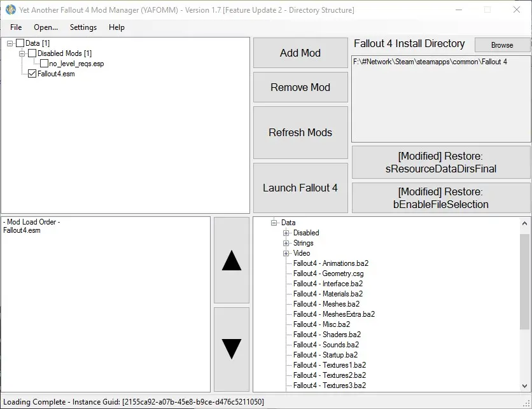This screenshot has width=532, height=409.
Task: Select Fallout4.esm in the Mod Load Order list
Action: [22, 230]
